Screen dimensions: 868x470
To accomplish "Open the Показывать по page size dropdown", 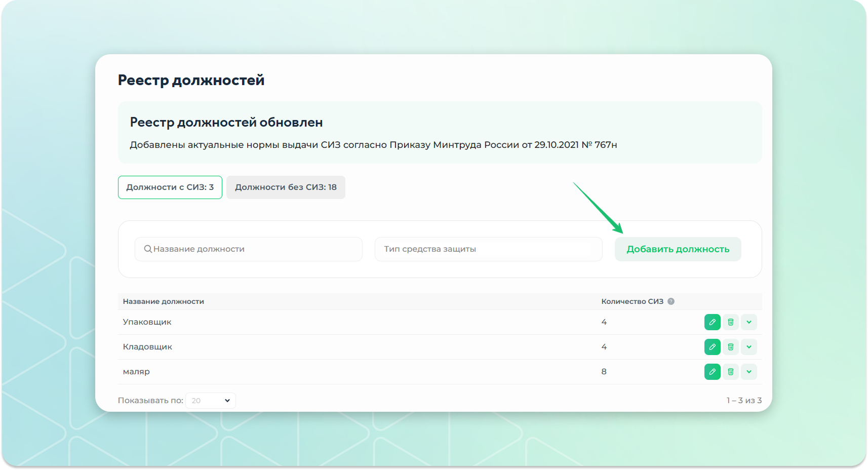I will (211, 401).
